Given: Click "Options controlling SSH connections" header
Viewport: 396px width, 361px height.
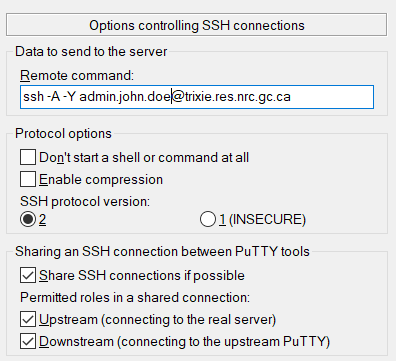Looking at the screenshot, I should click(197, 25).
